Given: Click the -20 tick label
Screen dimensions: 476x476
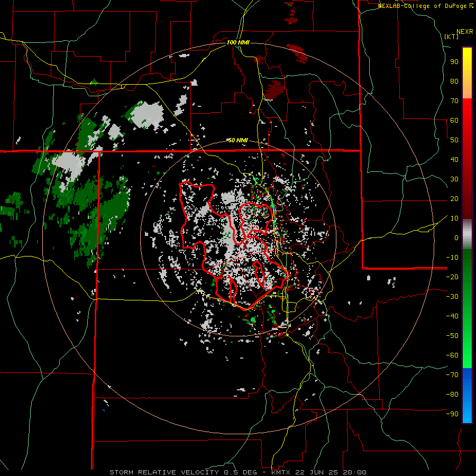Looking at the screenshot, I should [452, 277].
